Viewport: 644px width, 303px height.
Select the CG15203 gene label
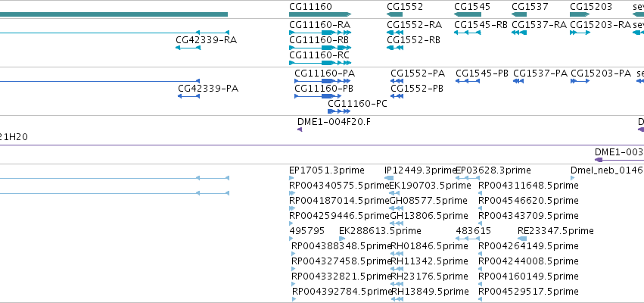(591, 7)
